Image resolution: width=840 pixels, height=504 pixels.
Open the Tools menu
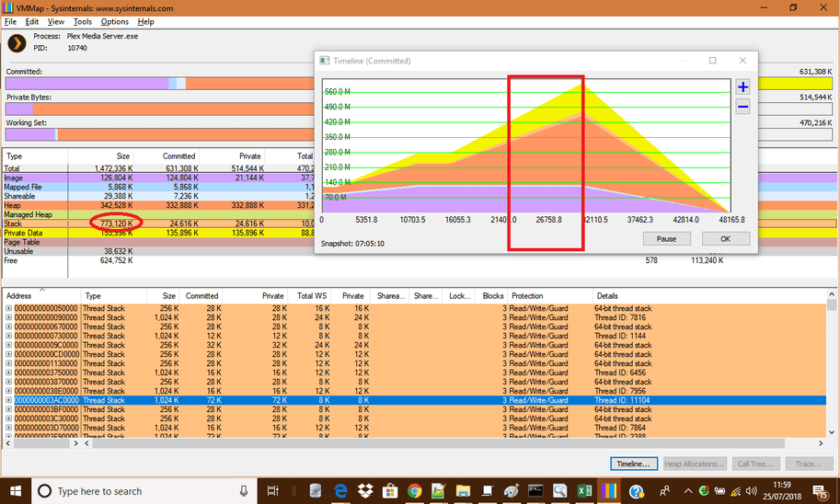[82, 21]
